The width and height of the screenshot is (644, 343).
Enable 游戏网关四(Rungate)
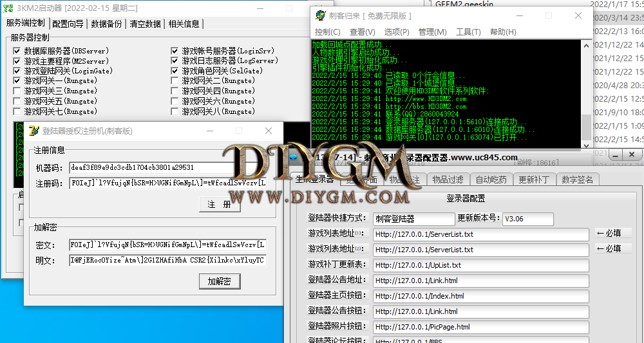[x=175, y=91]
